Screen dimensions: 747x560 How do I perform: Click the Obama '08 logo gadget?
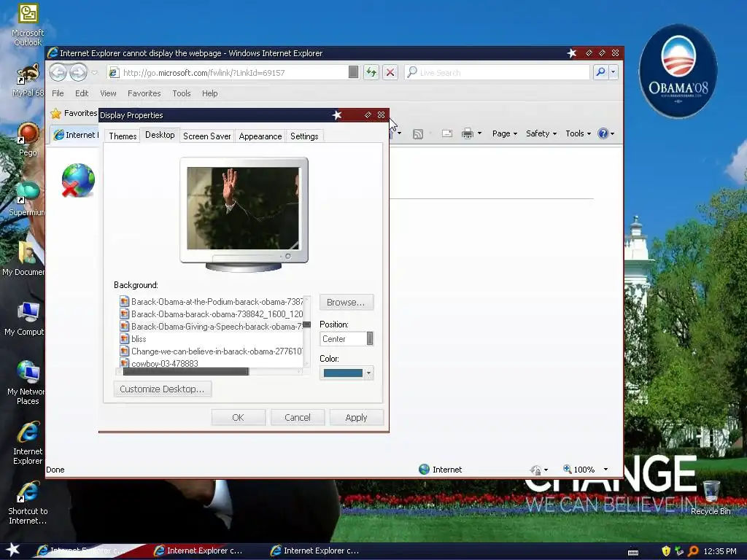678,71
